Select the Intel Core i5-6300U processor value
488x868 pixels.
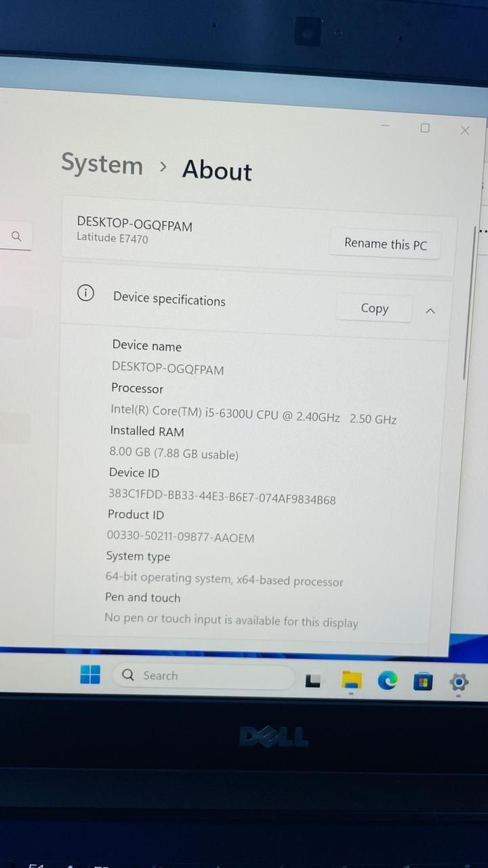253,414
